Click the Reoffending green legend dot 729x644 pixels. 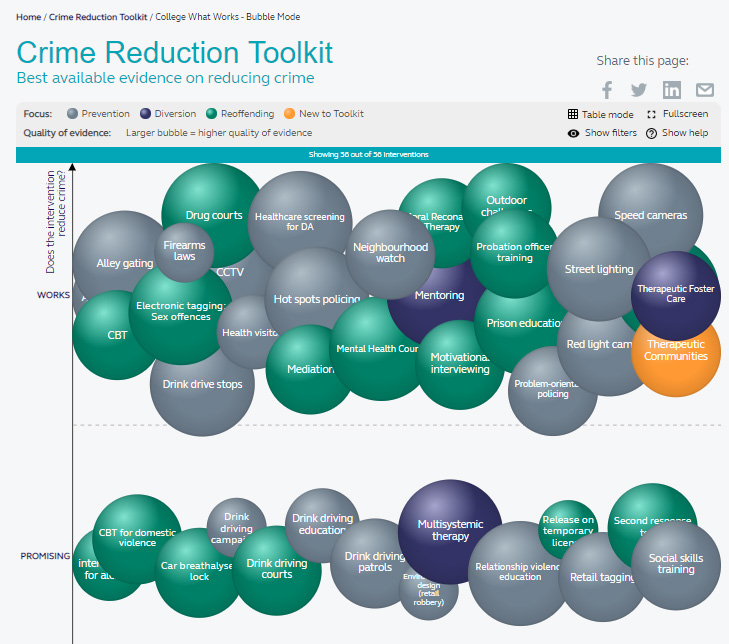click(212, 114)
